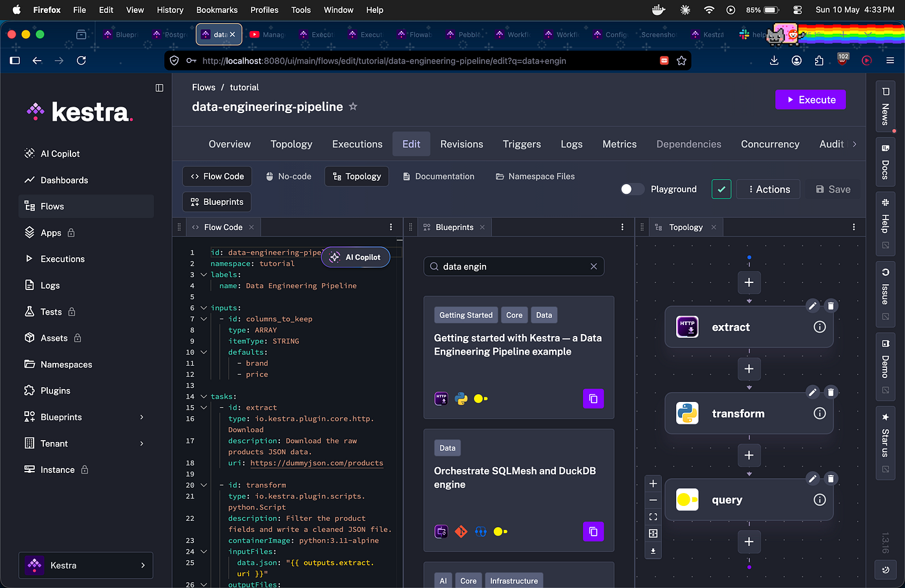Edit the query task node
Viewport: 905px width, 588px height.
(x=813, y=478)
